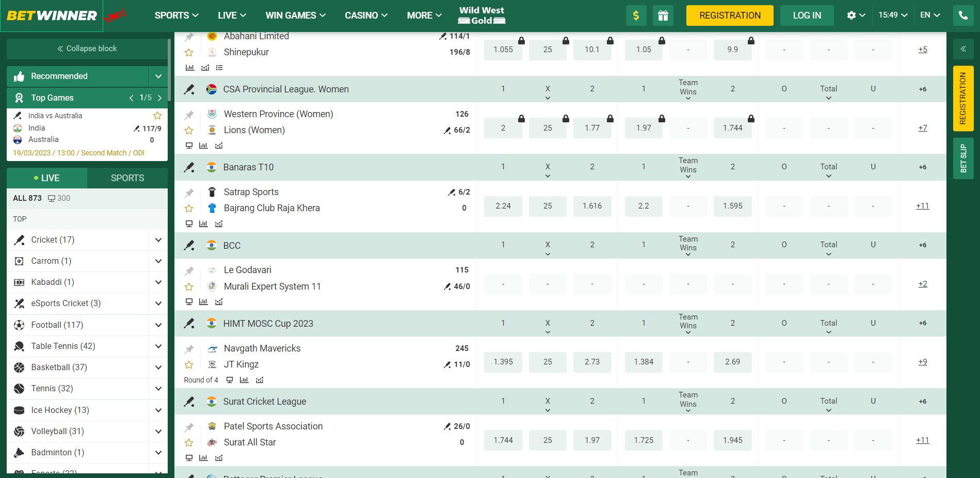Viewport: 980px width, 478px height.
Task: Click cricket icon beside HIMT MOSC Cup 2023
Action: pyautogui.click(x=189, y=324)
